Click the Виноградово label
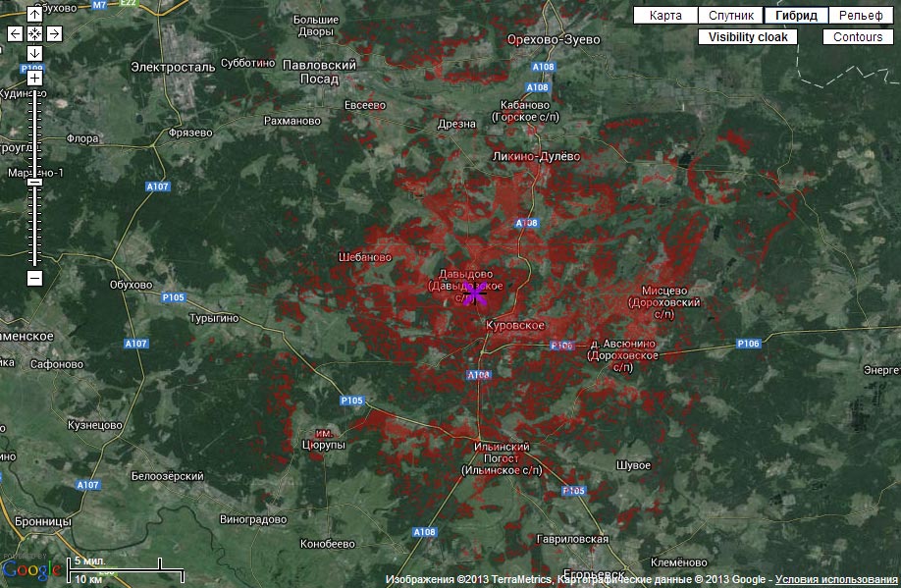This screenshot has height=588, width=901. pos(253,519)
